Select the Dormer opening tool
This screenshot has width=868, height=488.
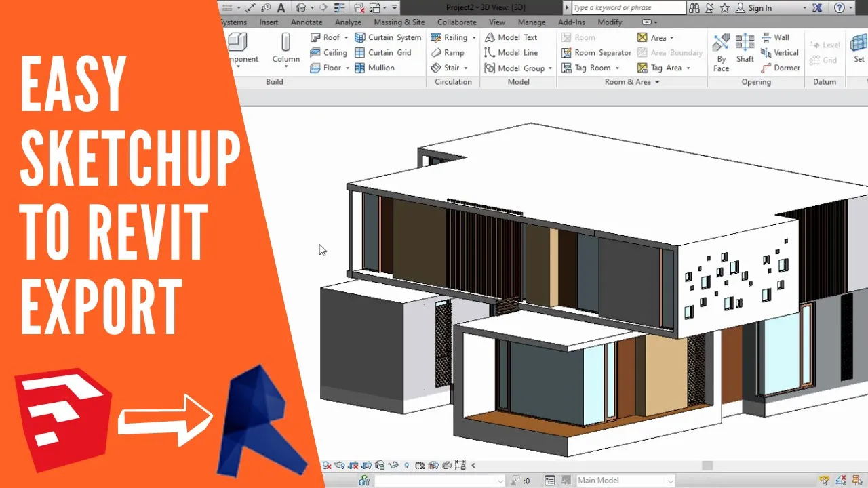[781, 68]
